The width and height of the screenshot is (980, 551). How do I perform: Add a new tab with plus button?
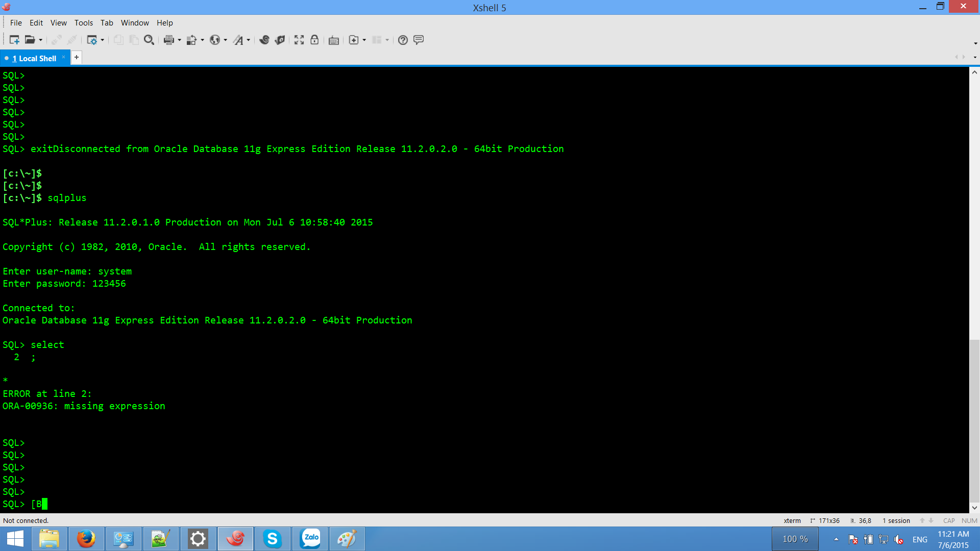coord(77,58)
